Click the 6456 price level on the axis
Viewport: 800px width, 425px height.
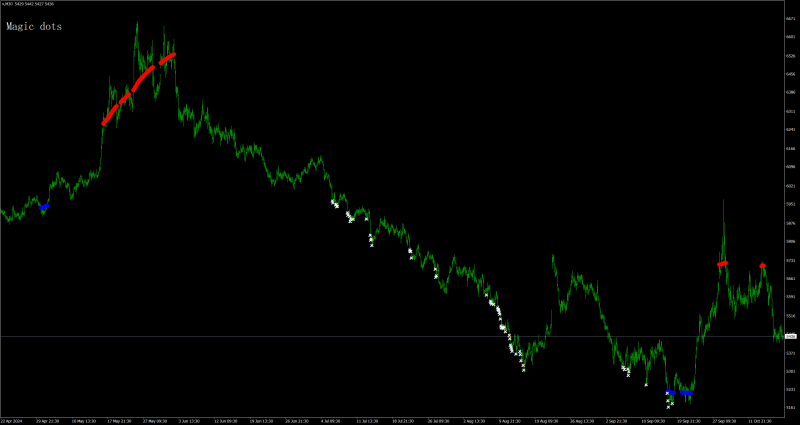[791, 74]
